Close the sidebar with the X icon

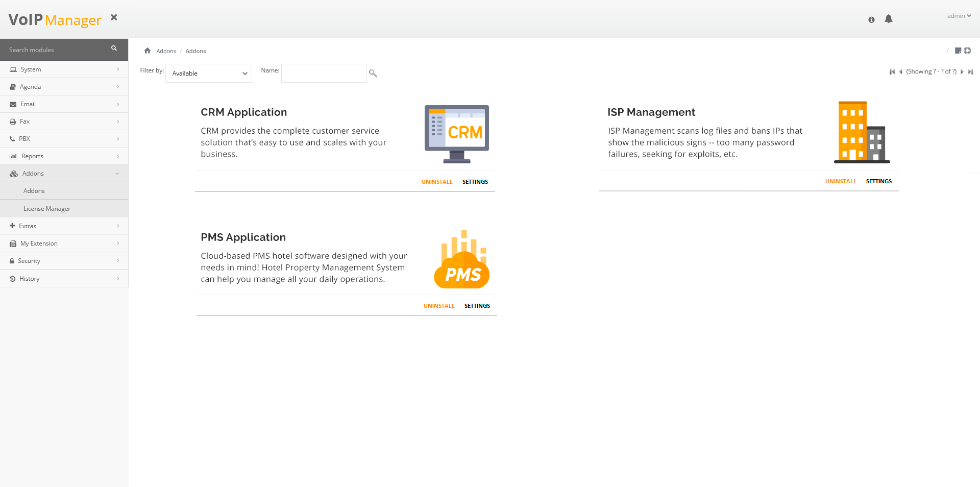(114, 17)
